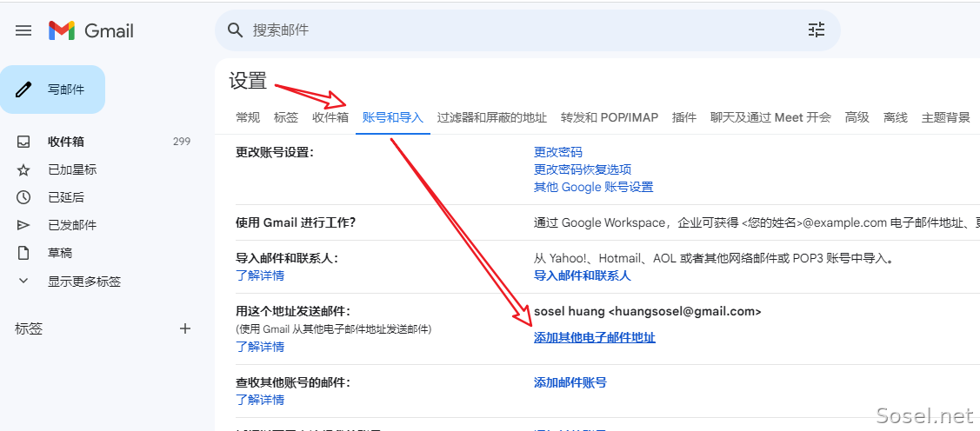This screenshot has width=980, height=431.
Task: Click the draft file icon beside 草稿
Action: [x=23, y=253]
